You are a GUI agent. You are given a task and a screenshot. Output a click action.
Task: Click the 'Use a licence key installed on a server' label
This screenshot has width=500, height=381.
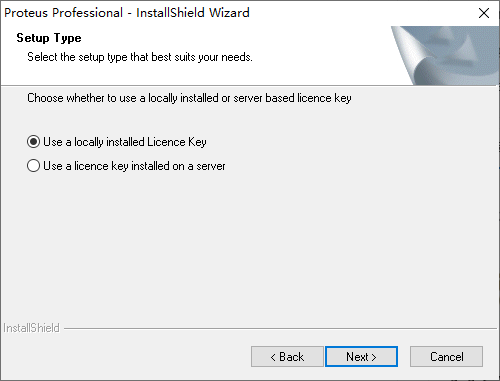coord(134,166)
